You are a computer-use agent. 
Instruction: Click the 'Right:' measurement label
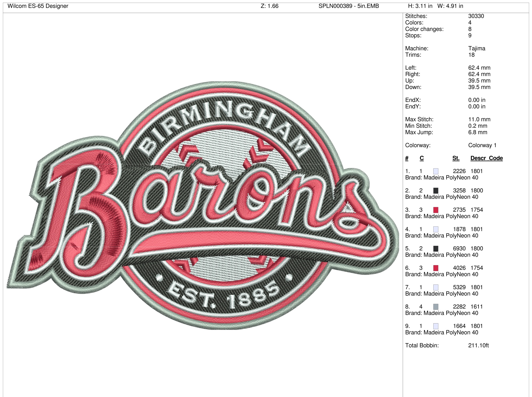[x=413, y=74]
